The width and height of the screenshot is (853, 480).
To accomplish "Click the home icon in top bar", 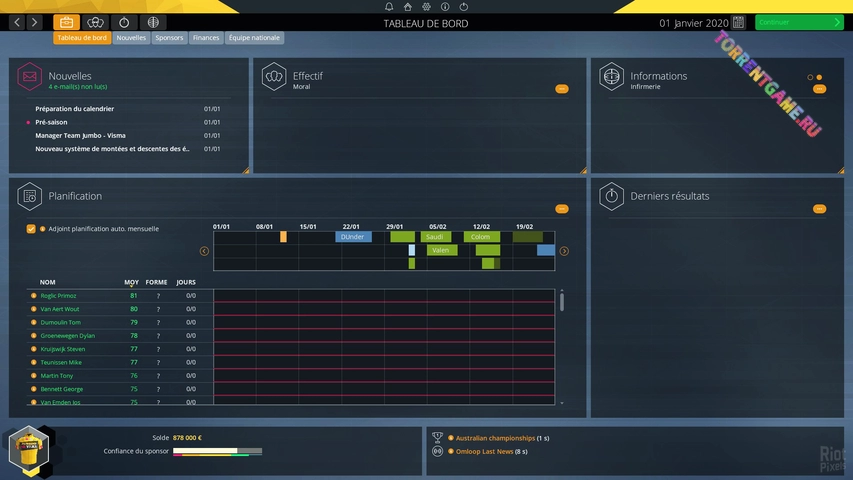I will pyautogui.click(x=406, y=7).
